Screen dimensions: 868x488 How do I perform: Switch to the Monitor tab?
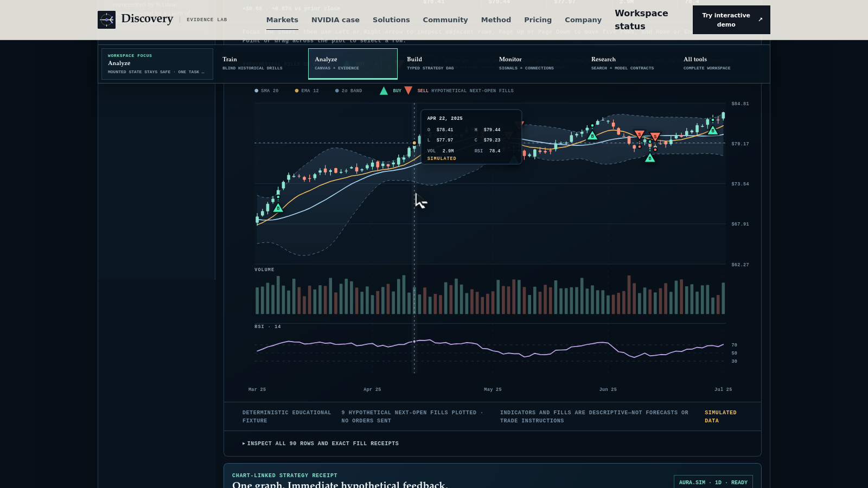click(x=537, y=63)
